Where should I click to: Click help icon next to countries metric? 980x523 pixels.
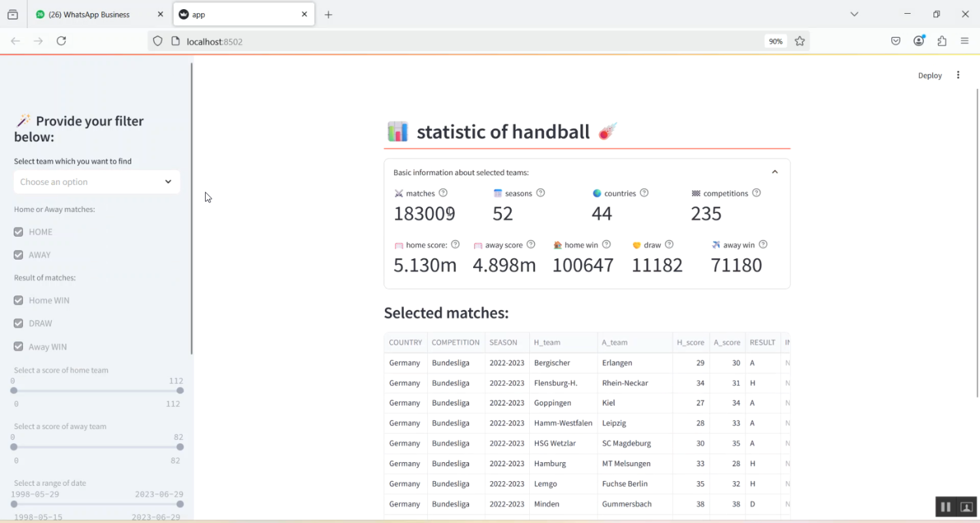pos(644,193)
